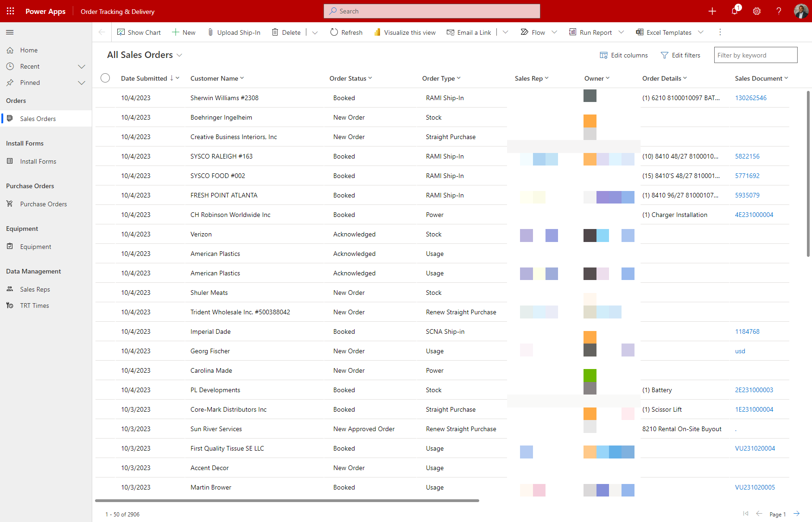Open the Order Status column header menu
This screenshot has width=812, height=522.
[351, 78]
